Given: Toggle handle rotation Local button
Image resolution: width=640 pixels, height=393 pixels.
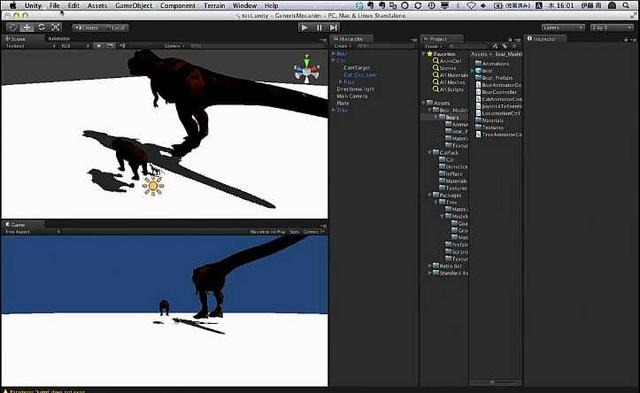Looking at the screenshot, I should click(x=115, y=28).
